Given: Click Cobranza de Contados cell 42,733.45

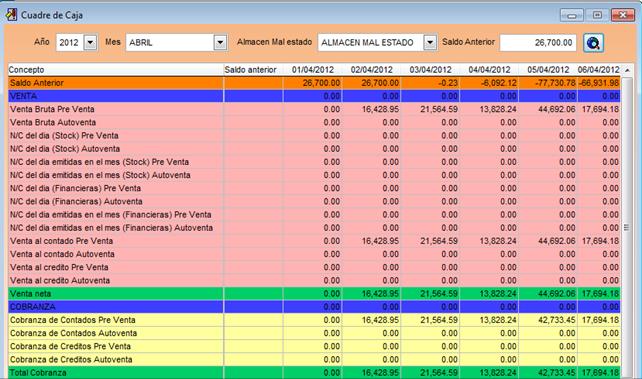Looking at the screenshot, I should click(548, 320).
